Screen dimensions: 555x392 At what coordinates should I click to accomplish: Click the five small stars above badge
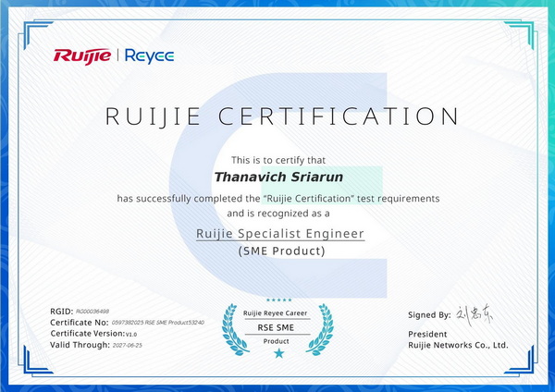click(279, 300)
